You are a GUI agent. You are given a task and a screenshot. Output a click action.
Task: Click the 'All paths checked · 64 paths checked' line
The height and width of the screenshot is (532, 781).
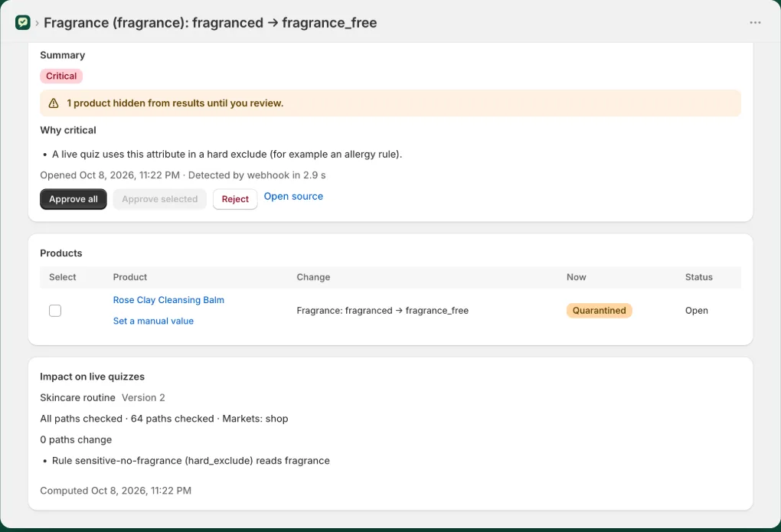(164, 419)
